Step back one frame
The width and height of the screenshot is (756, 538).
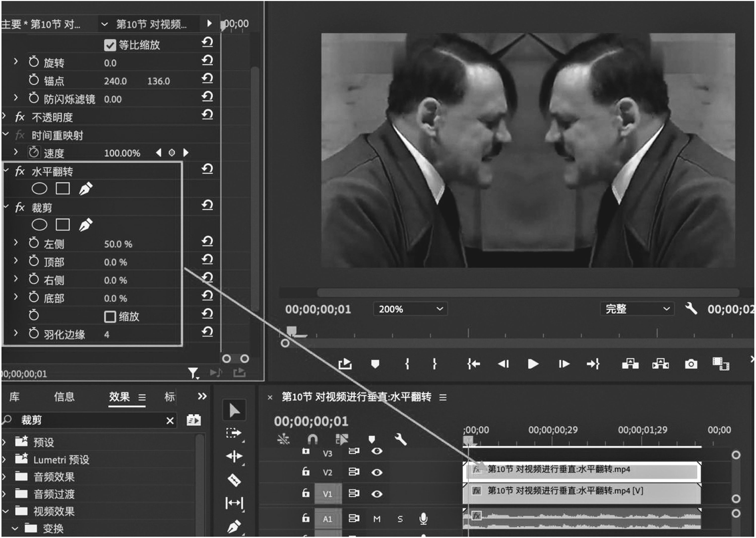click(x=504, y=364)
